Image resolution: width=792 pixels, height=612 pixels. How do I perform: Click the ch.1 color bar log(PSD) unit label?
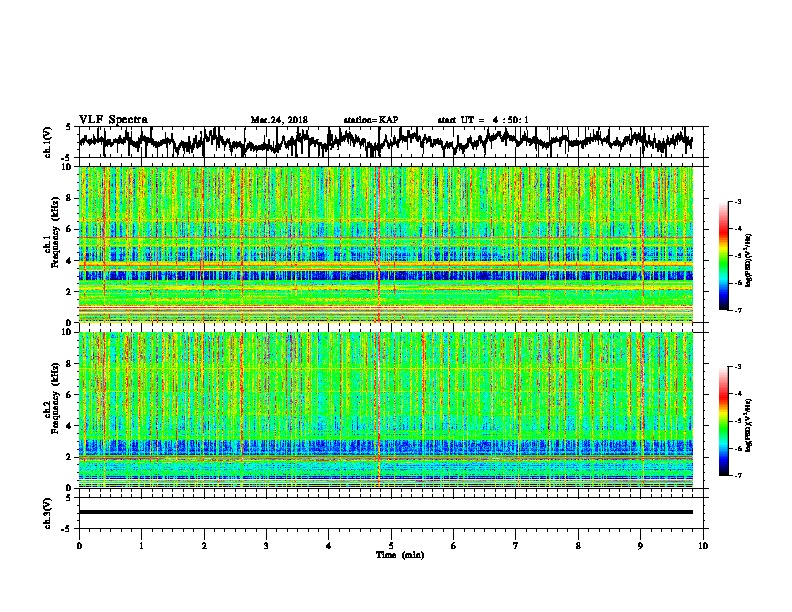pos(749,261)
